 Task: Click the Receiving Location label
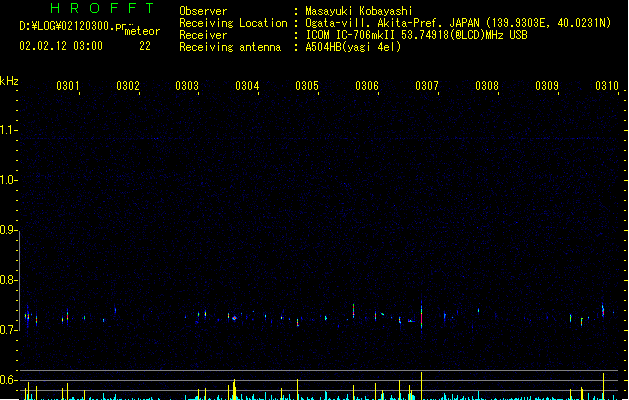coord(233,23)
